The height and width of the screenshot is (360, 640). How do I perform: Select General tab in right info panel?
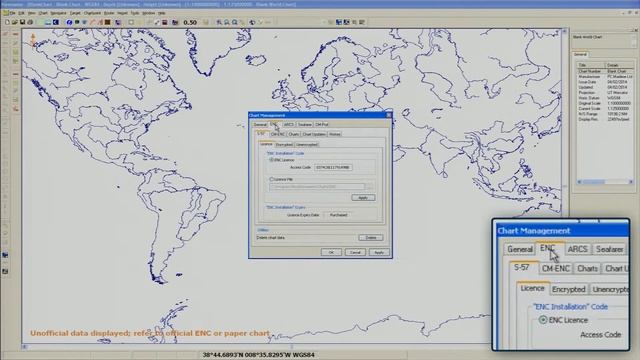[x=580, y=54]
